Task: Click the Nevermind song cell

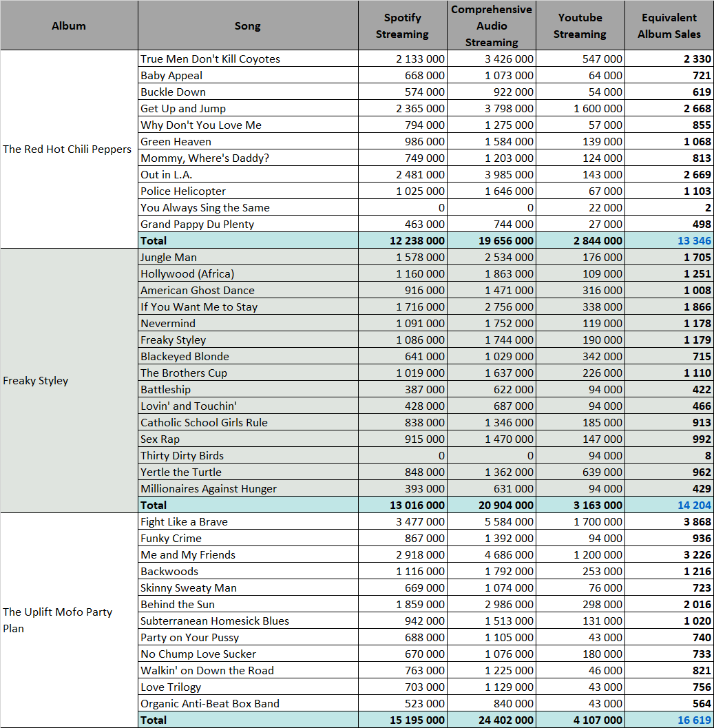Action: (248, 323)
